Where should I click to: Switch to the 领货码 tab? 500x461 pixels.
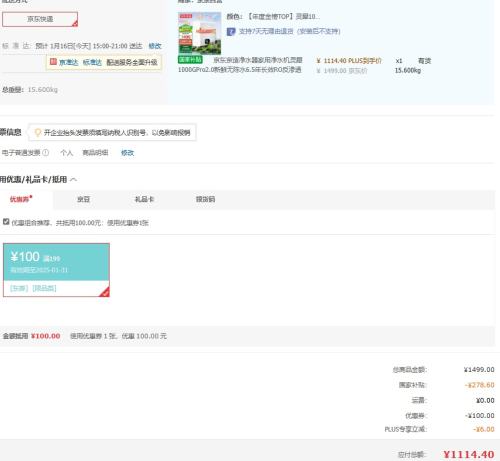pos(205,199)
